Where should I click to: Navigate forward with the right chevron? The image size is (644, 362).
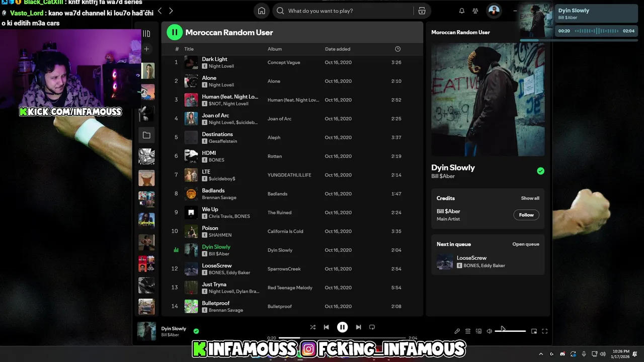click(171, 11)
